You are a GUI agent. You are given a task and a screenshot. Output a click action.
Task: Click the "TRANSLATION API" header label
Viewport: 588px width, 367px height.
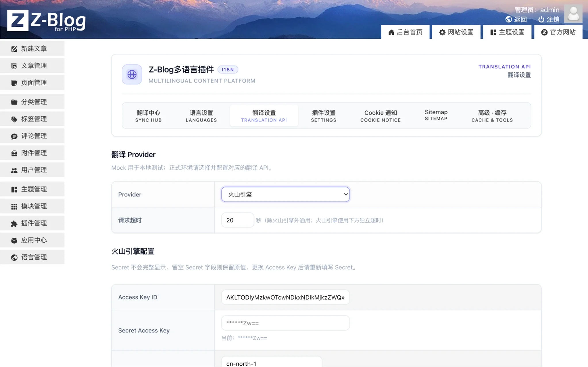coord(504,67)
